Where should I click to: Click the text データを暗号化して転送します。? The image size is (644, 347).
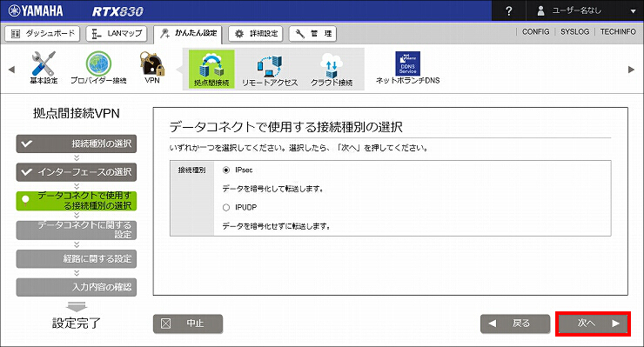click(273, 190)
